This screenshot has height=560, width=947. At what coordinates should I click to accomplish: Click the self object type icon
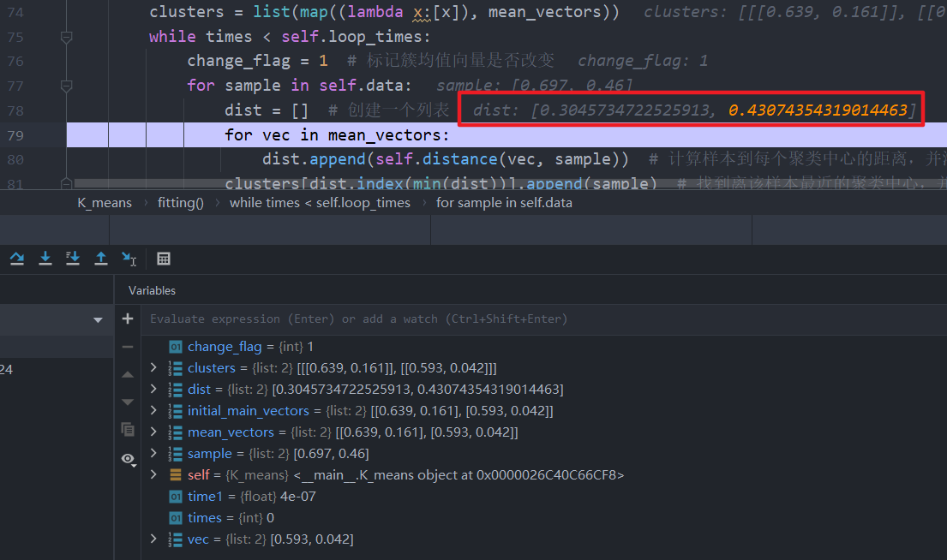(x=175, y=475)
